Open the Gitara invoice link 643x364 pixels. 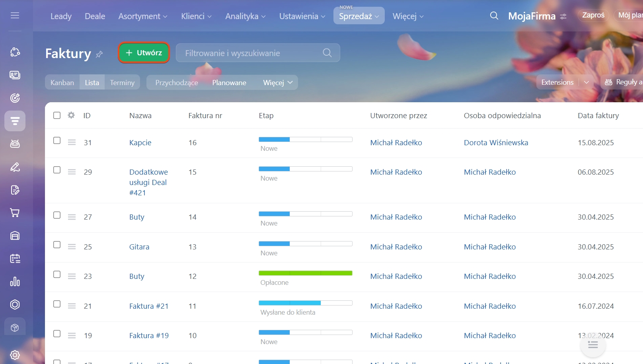click(x=139, y=247)
